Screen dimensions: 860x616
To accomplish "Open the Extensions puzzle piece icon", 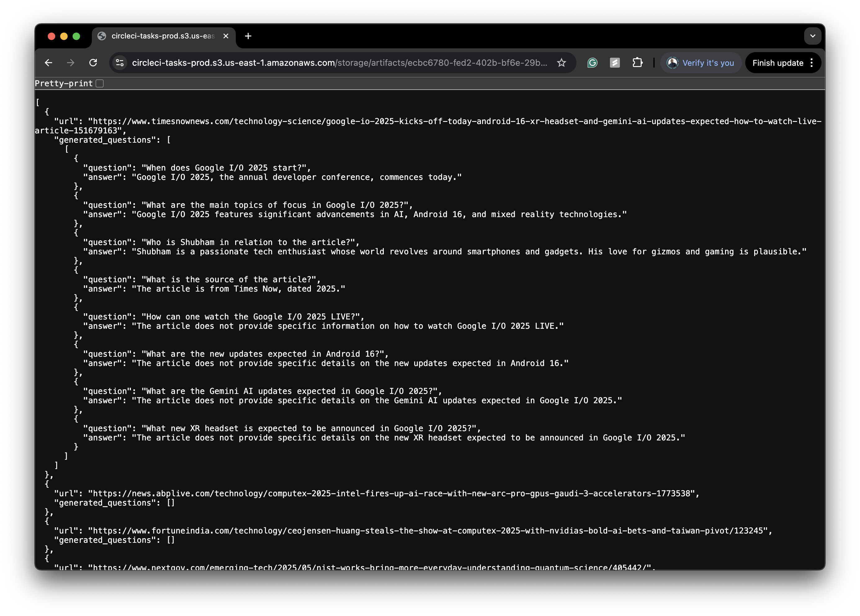I will click(638, 63).
